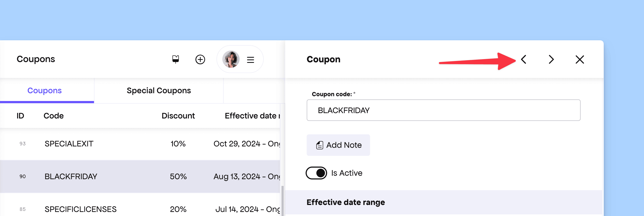
Task: Click the coupon list vertical scrollbar
Action: 282,201
